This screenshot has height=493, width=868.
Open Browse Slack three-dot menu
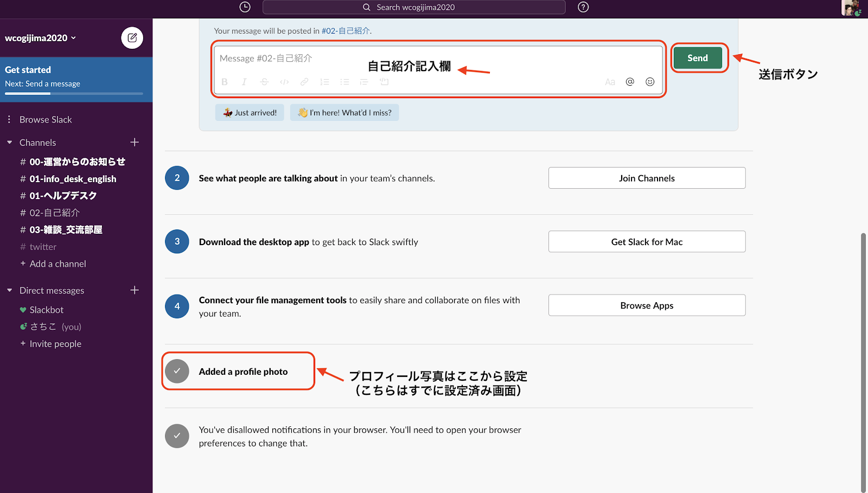[9, 119]
